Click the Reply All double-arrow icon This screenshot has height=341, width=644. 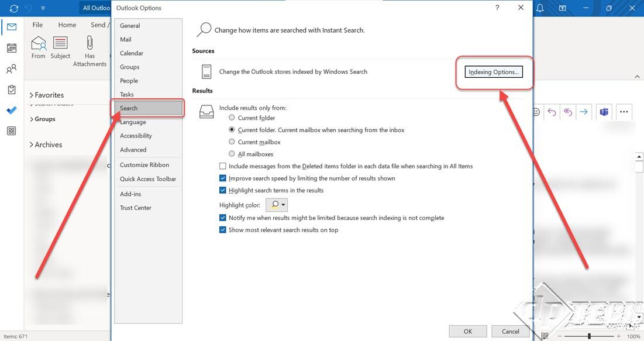[567, 112]
